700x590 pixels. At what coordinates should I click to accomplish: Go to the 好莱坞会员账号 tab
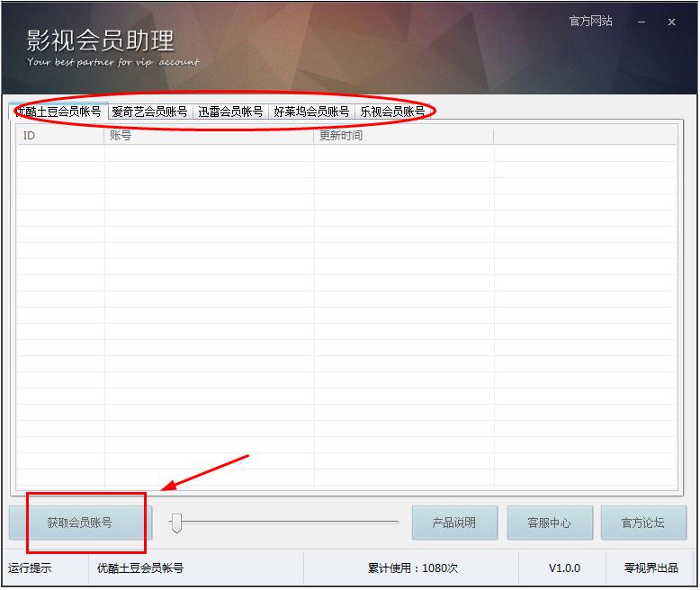click(x=311, y=112)
